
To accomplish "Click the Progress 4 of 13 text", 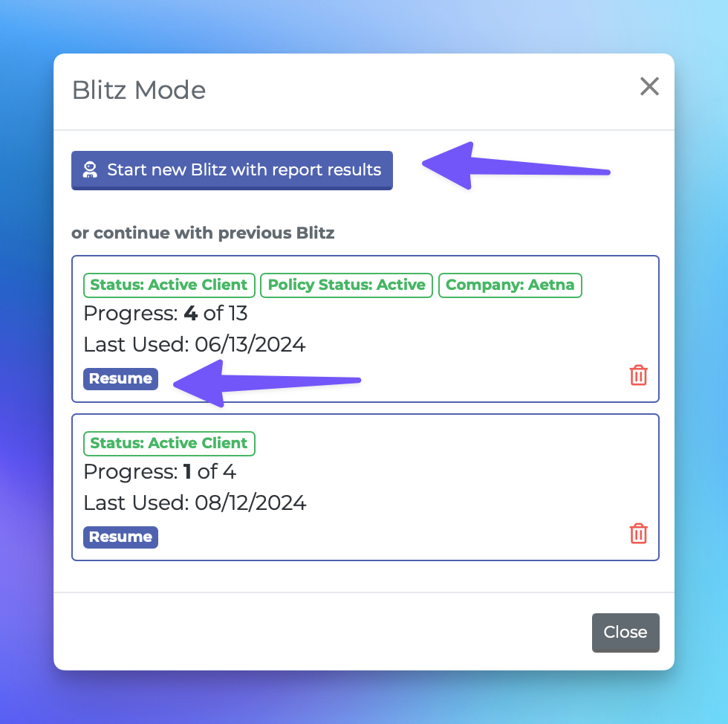I will coord(166,314).
